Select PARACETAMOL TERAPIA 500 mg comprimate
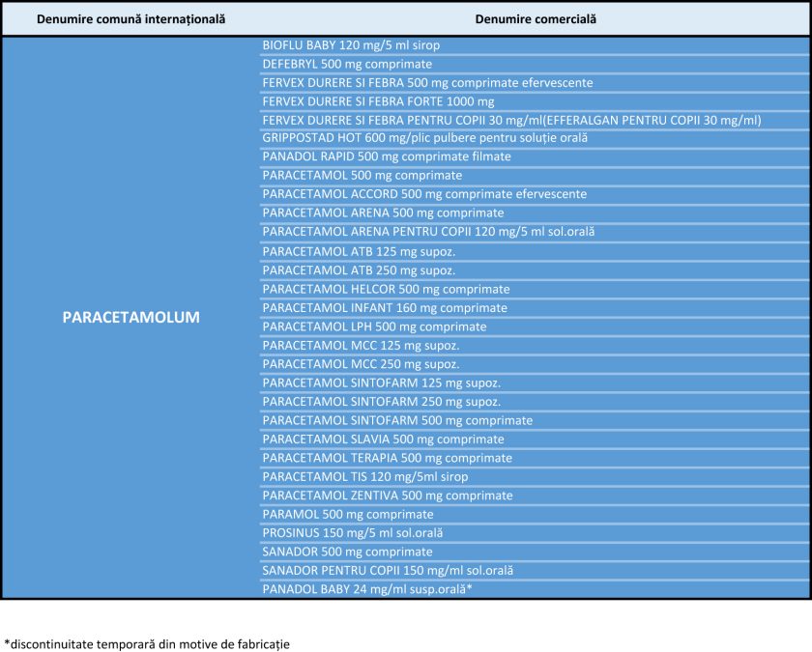This screenshot has width=812, height=652. point(535,458)
